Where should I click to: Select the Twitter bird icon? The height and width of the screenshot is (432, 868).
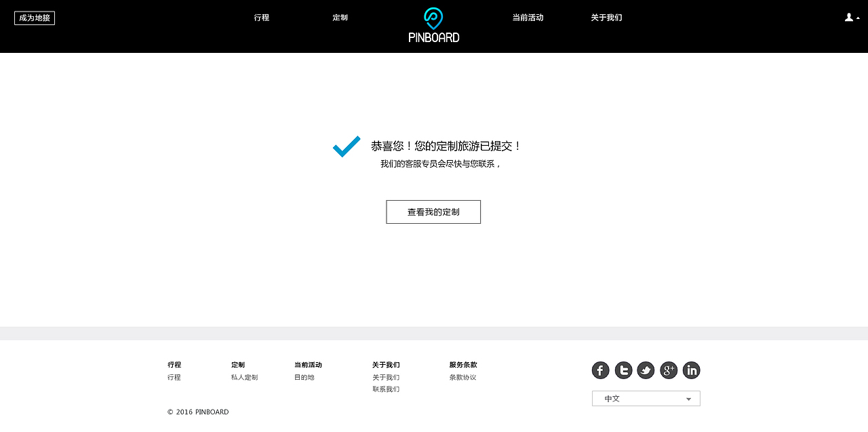pos(646,370)
